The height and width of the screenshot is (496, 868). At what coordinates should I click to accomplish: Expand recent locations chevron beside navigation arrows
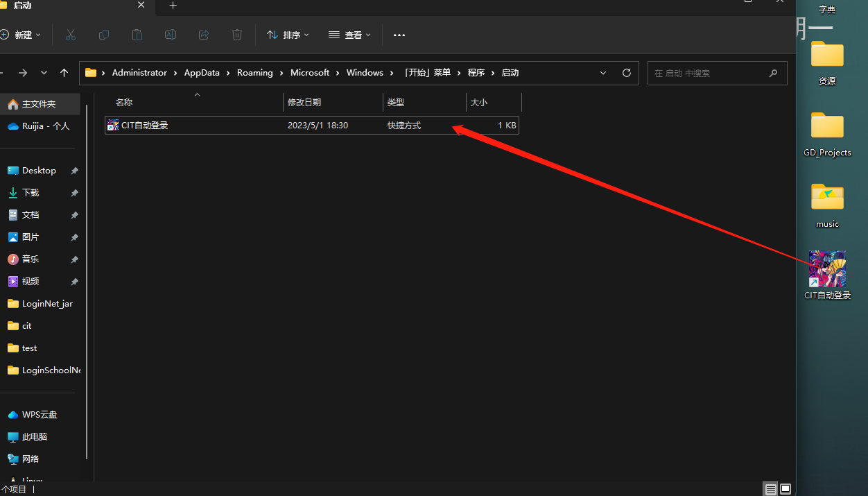44,73
